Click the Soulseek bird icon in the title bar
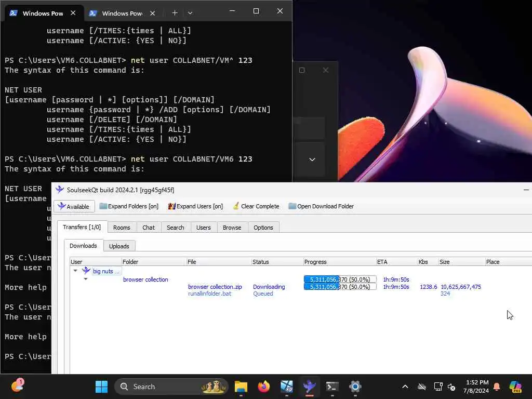 click(60, 190)
